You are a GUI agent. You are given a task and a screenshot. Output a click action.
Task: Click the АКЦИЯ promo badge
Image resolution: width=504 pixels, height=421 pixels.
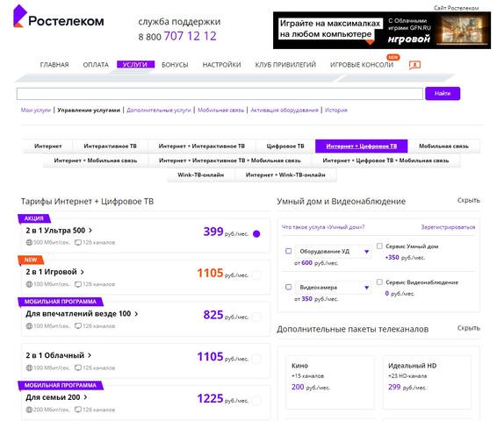click(x=34, y=218)
